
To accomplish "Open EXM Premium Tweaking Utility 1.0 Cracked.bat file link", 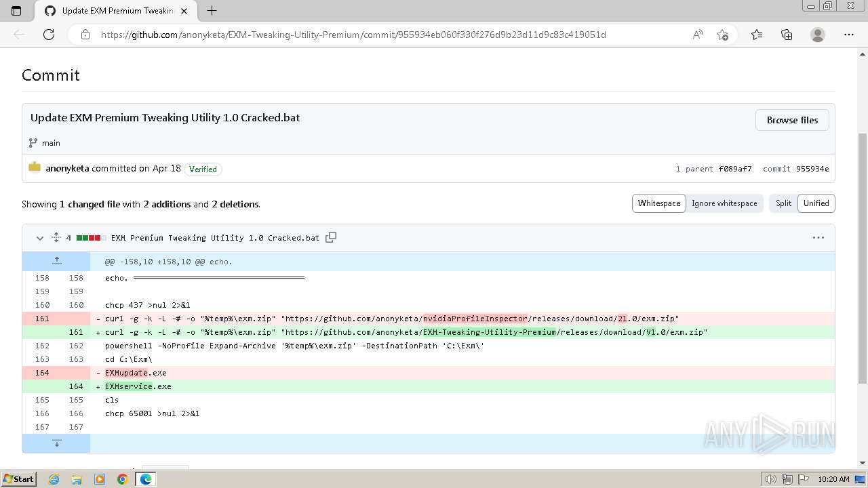I will [x=215, y=238].
